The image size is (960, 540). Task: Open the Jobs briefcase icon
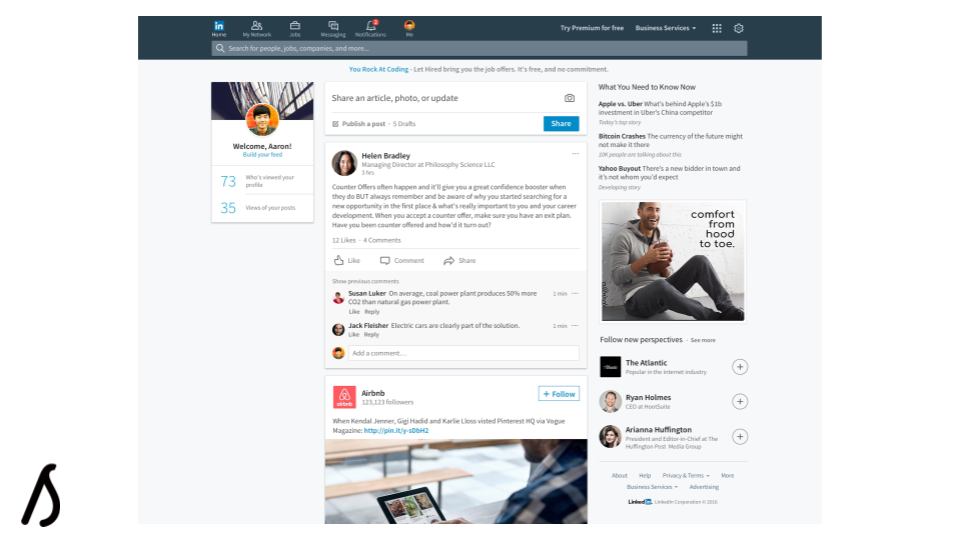295,26
